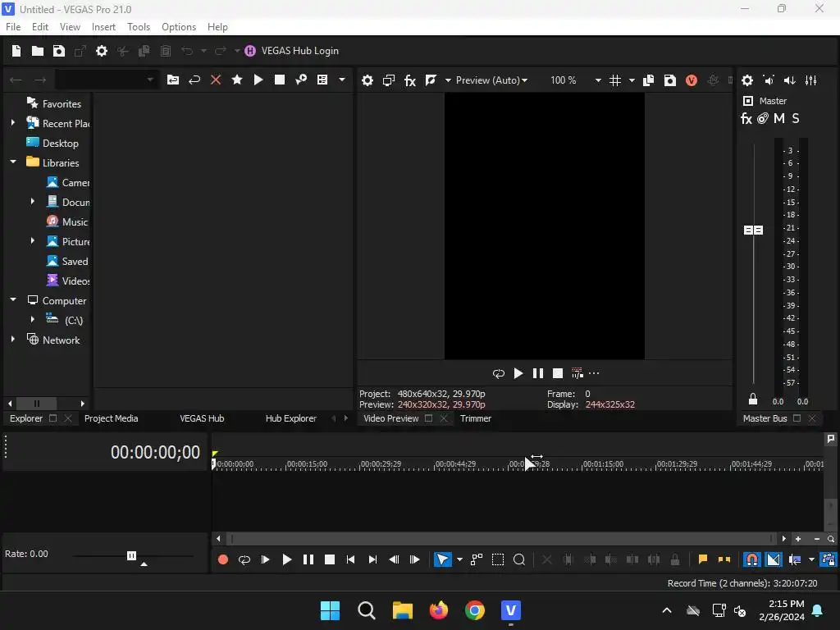Refresh the Explorer view

click(194, 80)
